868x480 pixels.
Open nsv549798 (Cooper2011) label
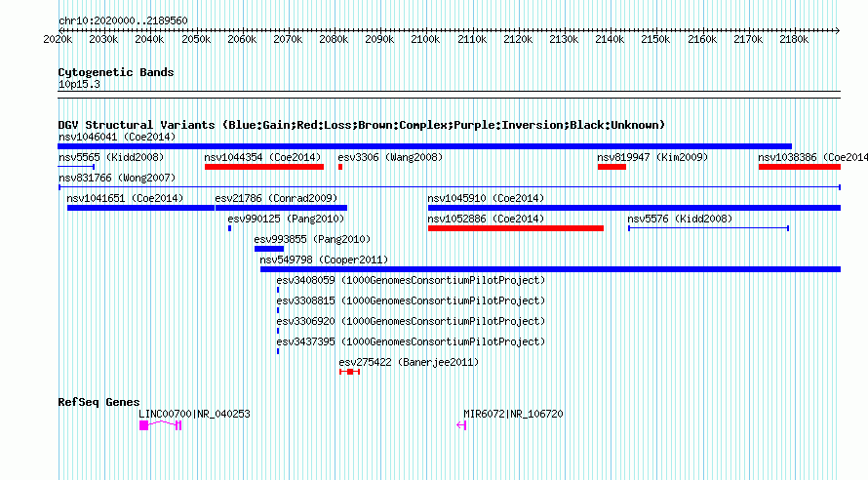[324, 260]
